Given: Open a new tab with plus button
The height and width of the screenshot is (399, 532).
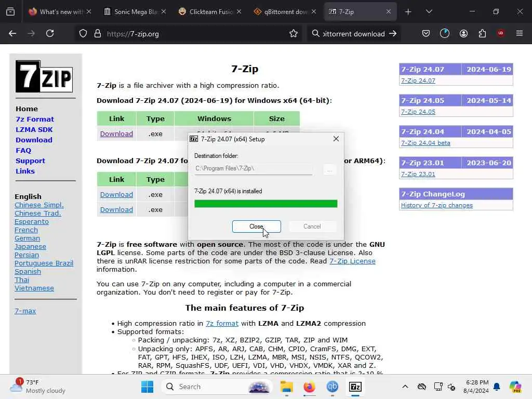Looking at the screenshot, I should [x=408, y=12].
